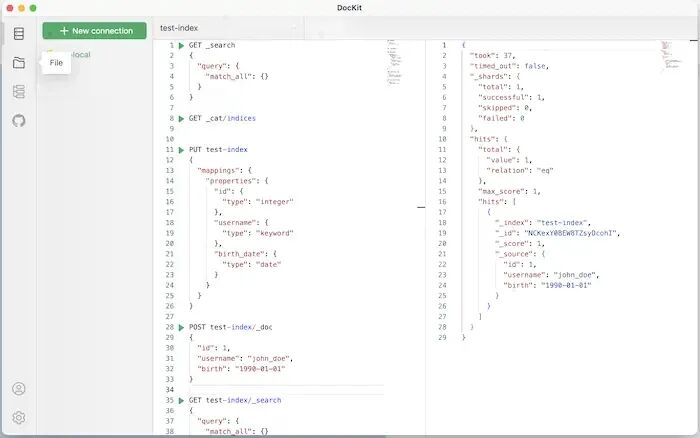Viewport: 700px width, 438px height.
Task: Click the "failed": 0 response line
Action: pos(501,118)
